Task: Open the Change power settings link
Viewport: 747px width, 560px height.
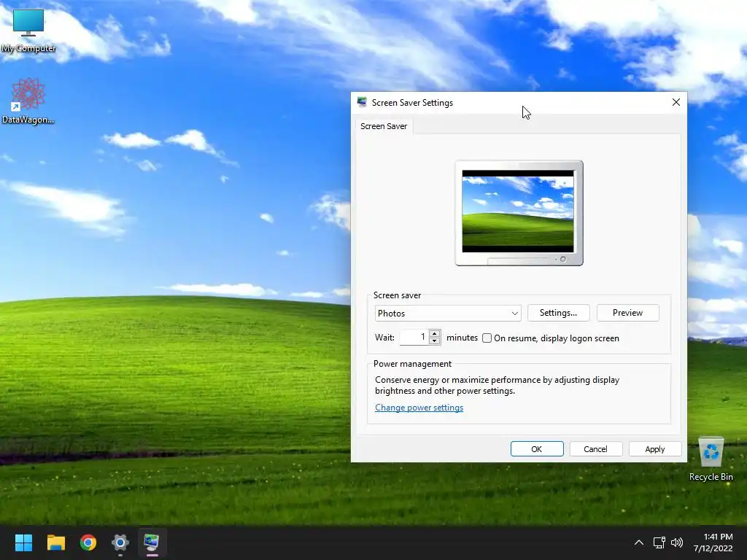Action: tap(419, 408)
